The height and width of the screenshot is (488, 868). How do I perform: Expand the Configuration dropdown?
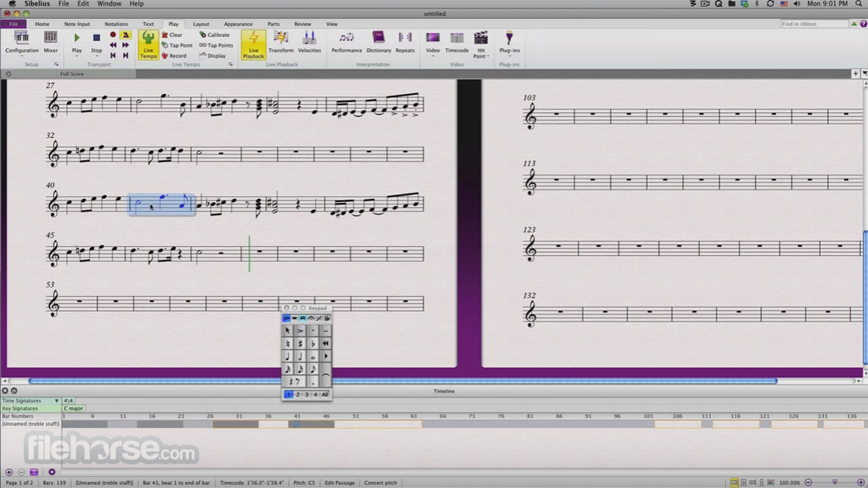pos(21,56)
